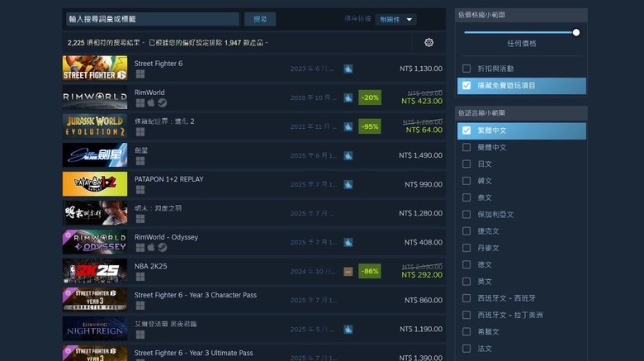The width and height of the screenshot is (644, 361).
Task: Enable 捷克文 language checkbox
Action: (x=466, y=231)
